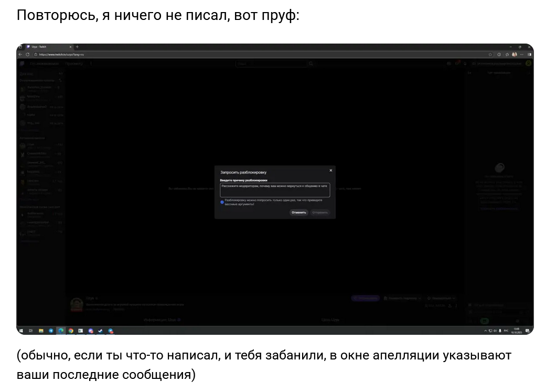Image resolution: width=546 pixels, height=392 pixels.
Task: Open the Windows Start menu
Action: click(x=21, y=331)
